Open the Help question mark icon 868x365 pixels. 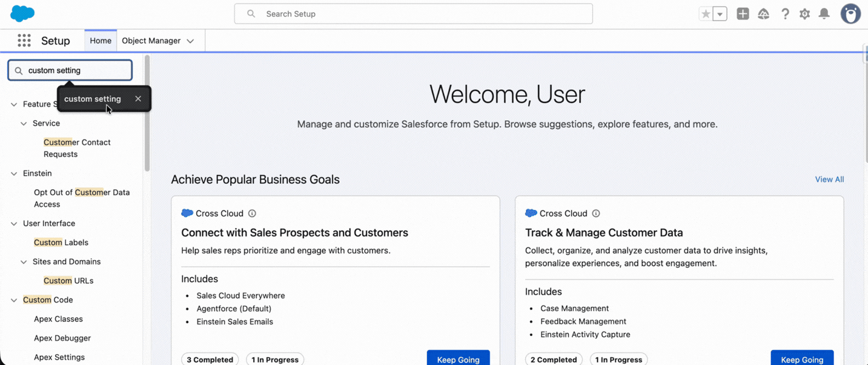(x=785, y=14)
